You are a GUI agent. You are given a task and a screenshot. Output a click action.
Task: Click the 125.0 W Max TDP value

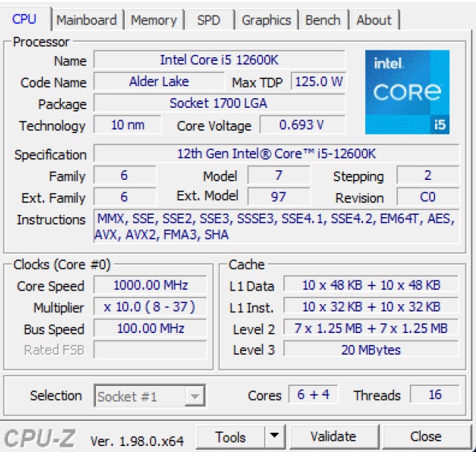pos(318,81)
